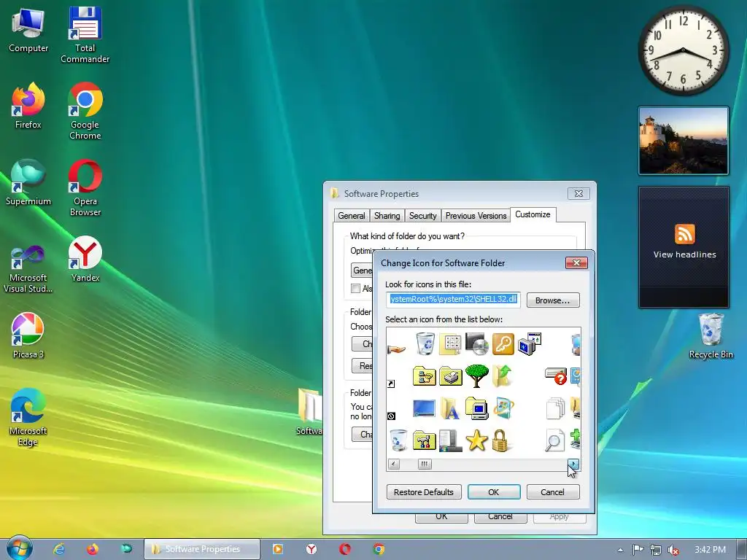
Task: Click Software Properties taskbar button
Action: coord(202,549)
